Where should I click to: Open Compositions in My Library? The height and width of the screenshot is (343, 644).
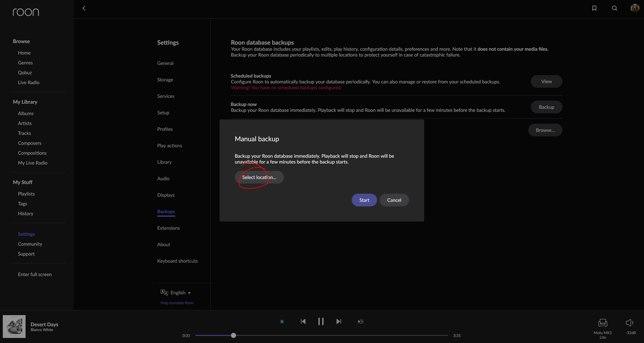click(32, 153)
